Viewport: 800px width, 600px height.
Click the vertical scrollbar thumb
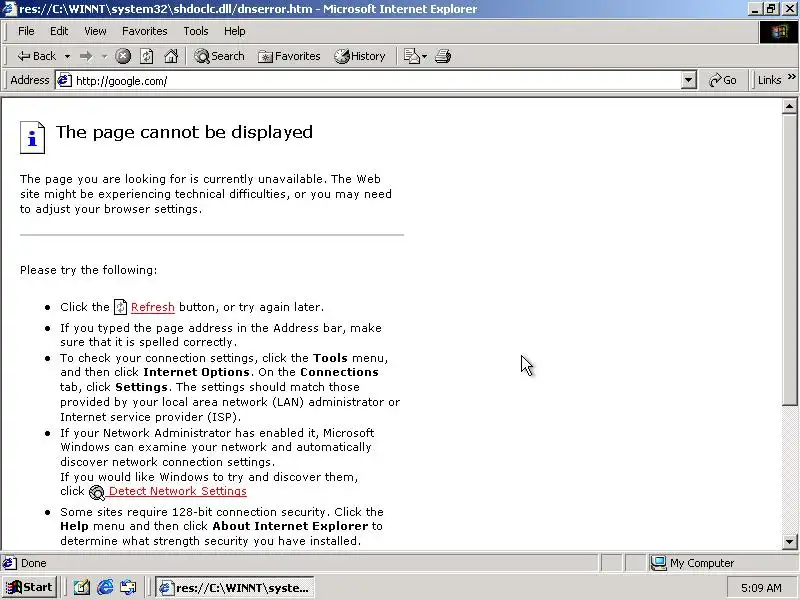coord(789,260)
